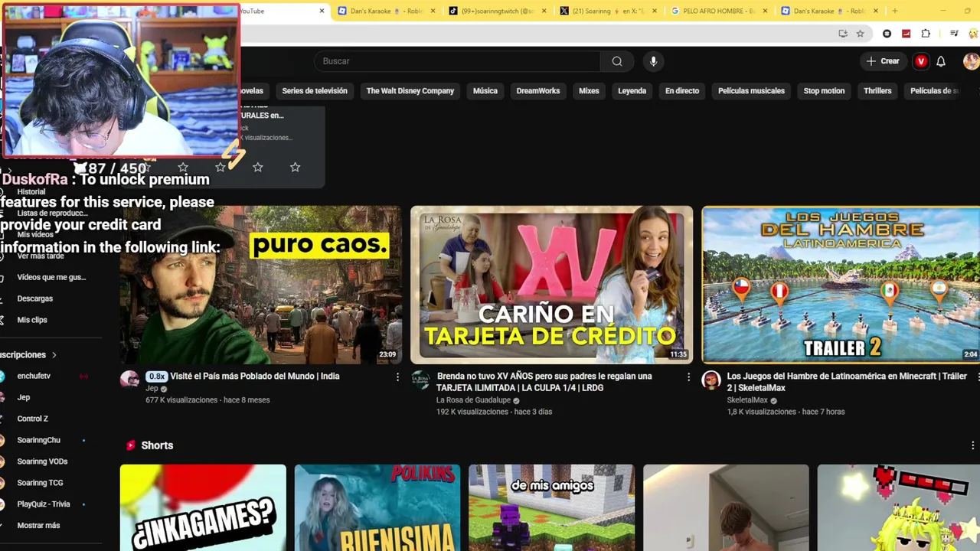Close the YouTube tab
The height and width of the screenshot is (551, 980).
tap(322, 11)
